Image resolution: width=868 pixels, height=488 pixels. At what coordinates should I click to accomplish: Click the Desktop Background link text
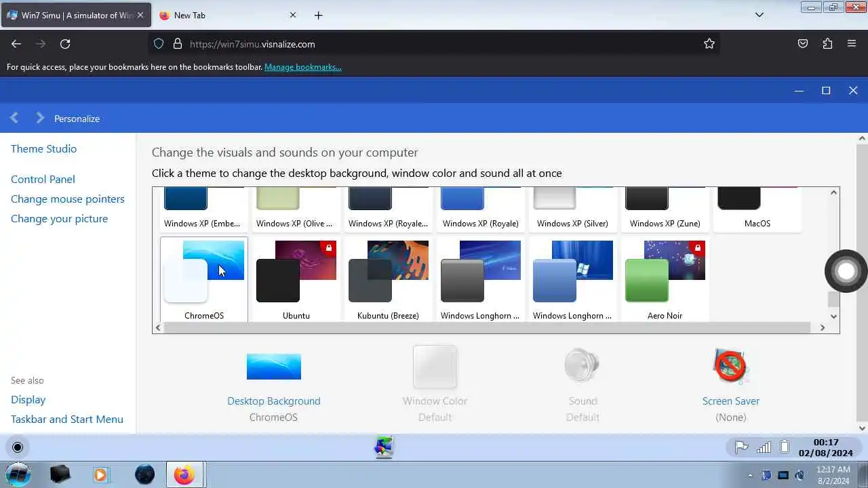point(274,401)
